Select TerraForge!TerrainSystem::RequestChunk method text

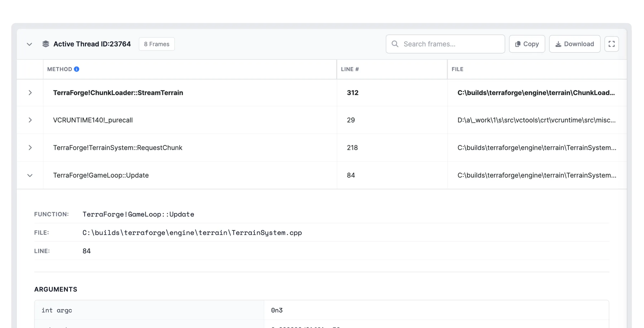coord(118,148)
